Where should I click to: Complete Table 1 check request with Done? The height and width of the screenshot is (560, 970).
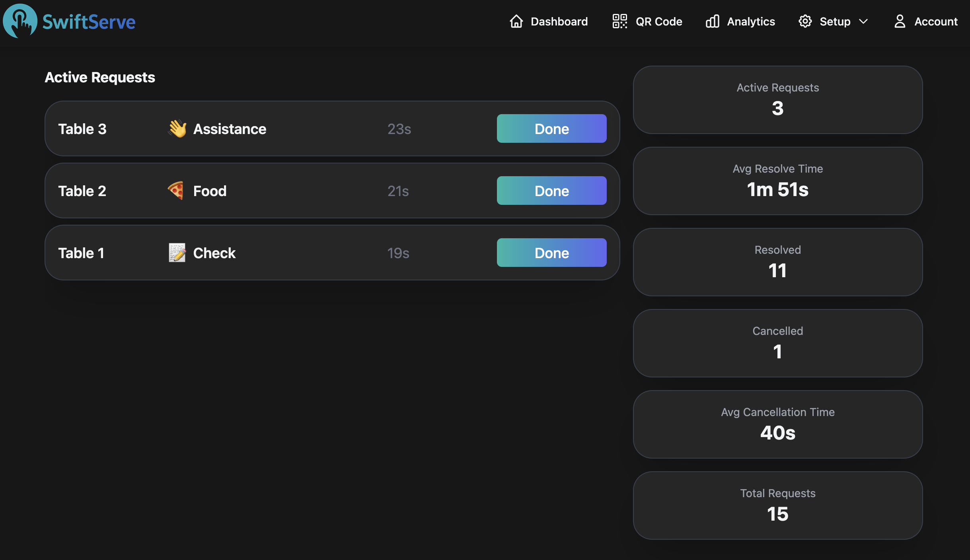[551, 253]
